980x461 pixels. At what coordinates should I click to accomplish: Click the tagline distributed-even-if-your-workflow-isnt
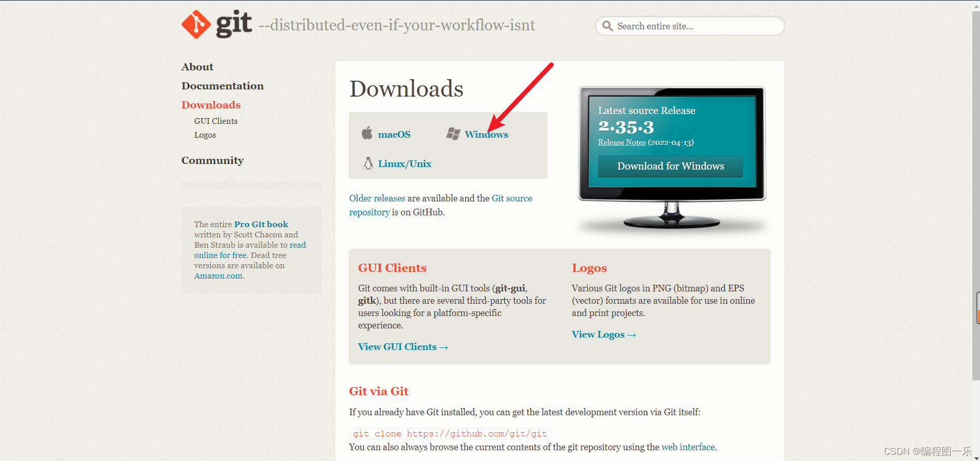(x=397, y=25)
